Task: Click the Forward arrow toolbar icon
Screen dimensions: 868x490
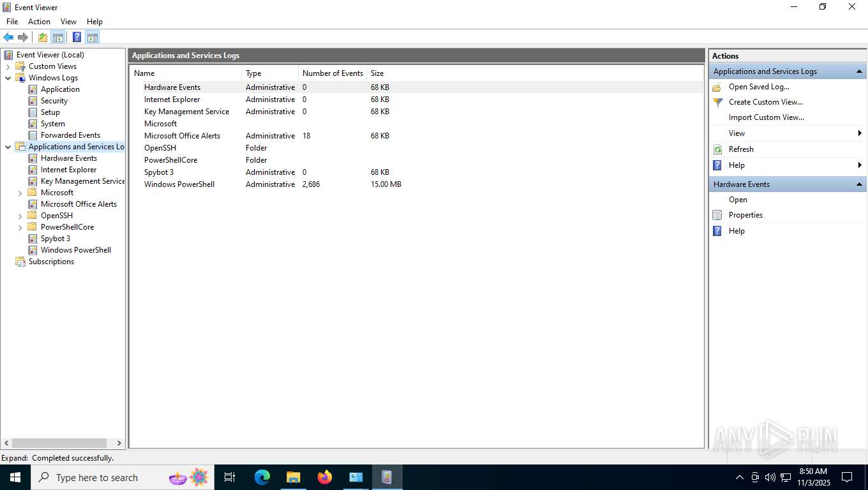Action: point(23,37)
